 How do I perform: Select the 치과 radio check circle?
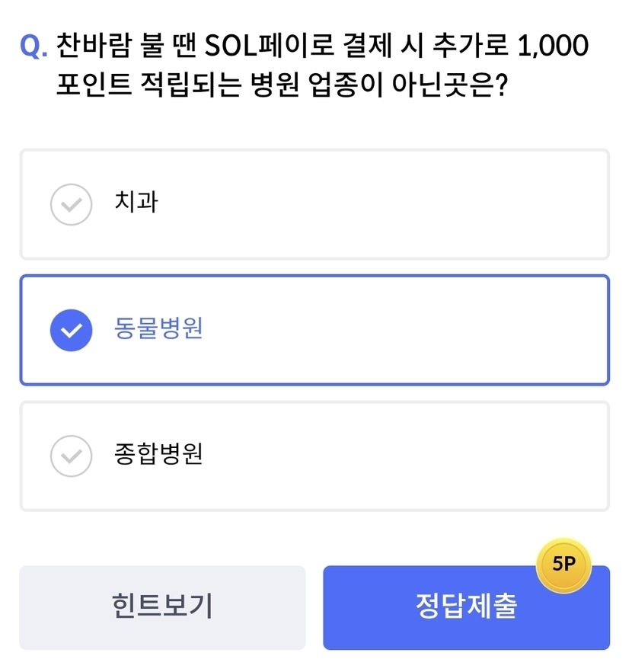[x=71, y=204]
